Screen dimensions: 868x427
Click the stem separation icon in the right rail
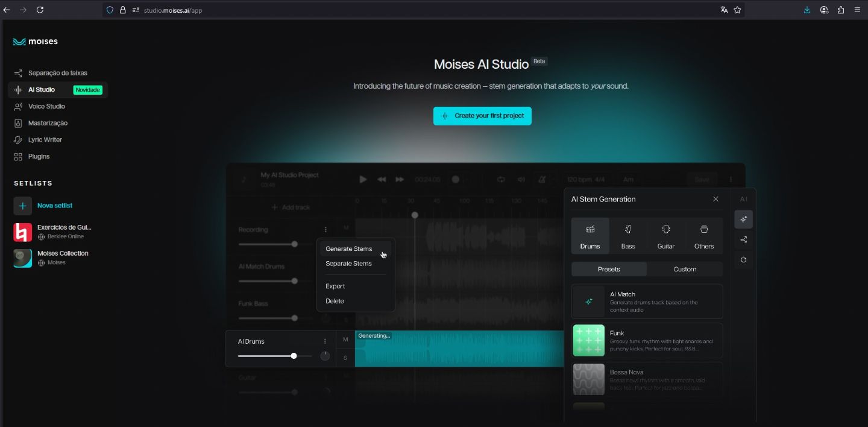click(743, 239)
